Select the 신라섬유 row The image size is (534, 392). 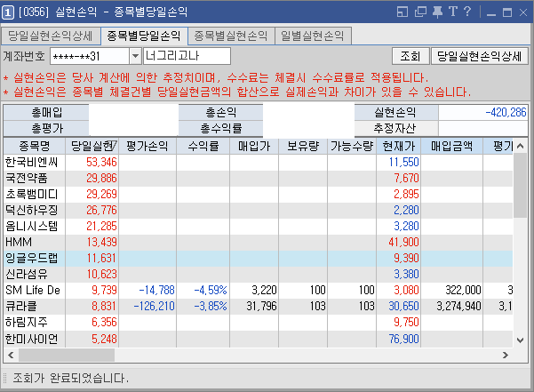(258, 274)
